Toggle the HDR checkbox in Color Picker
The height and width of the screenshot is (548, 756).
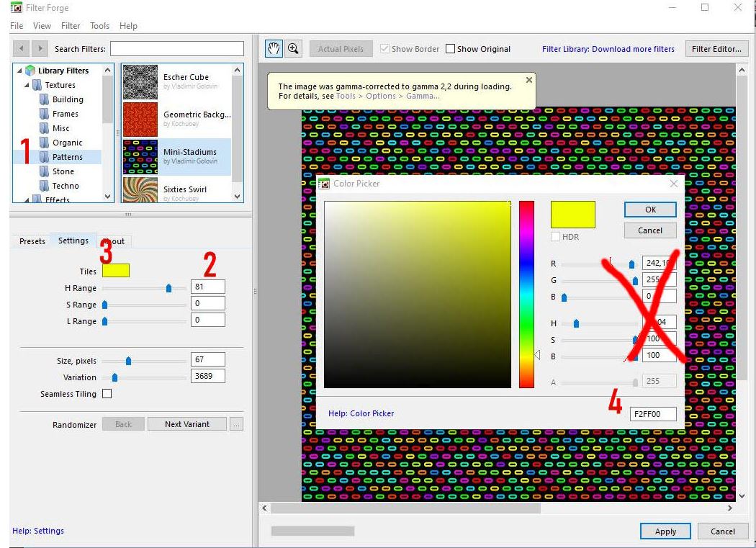tap(555, 237)
